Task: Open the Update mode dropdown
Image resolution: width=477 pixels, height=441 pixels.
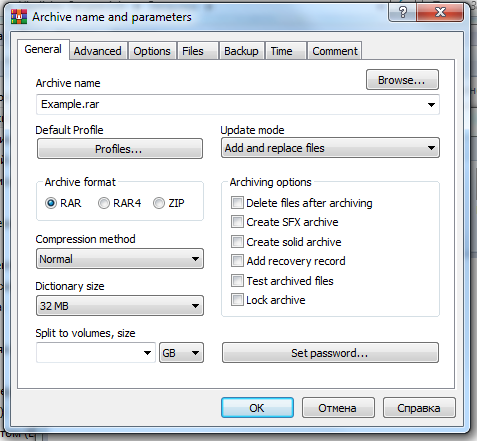Action: pos(330,148)
